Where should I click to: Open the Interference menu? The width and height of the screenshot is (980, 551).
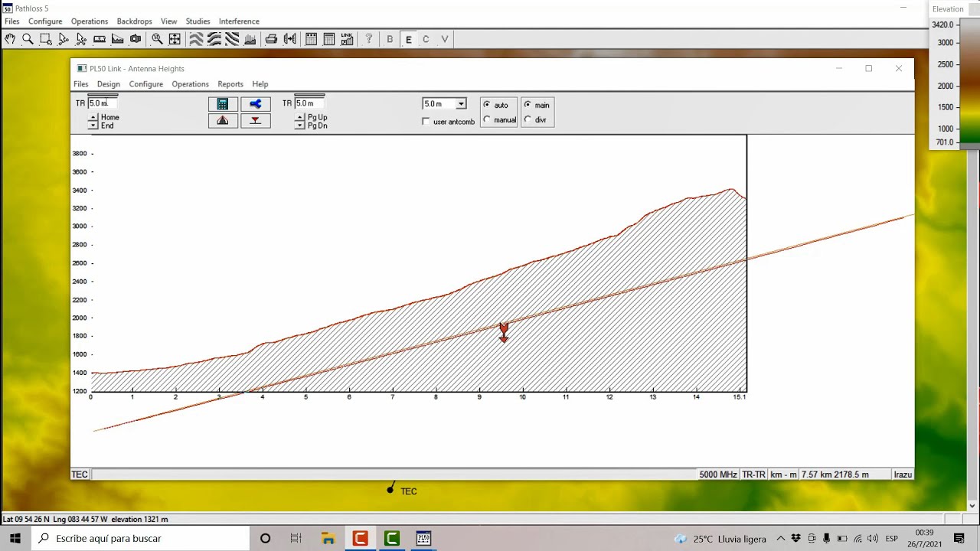tap(239, 21)
